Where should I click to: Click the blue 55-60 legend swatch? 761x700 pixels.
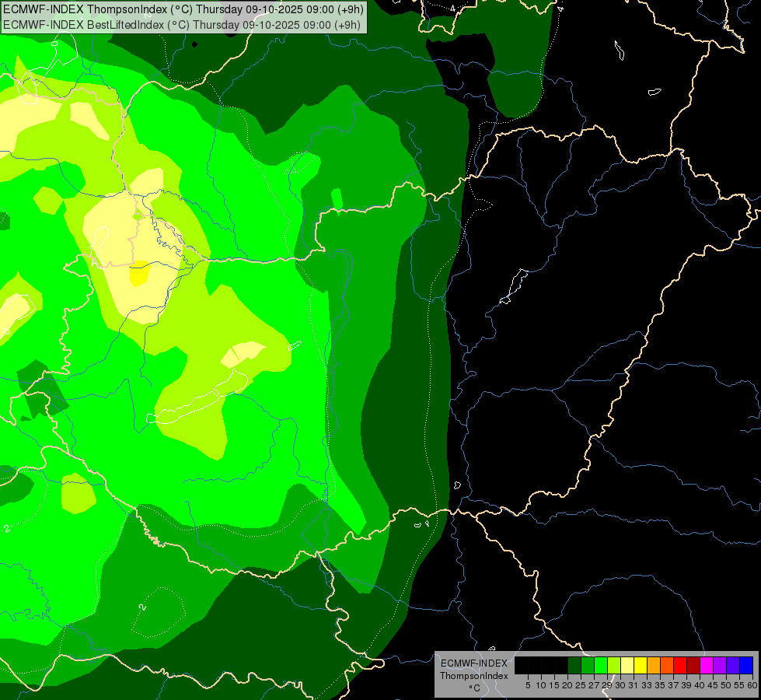coord(746,665)
